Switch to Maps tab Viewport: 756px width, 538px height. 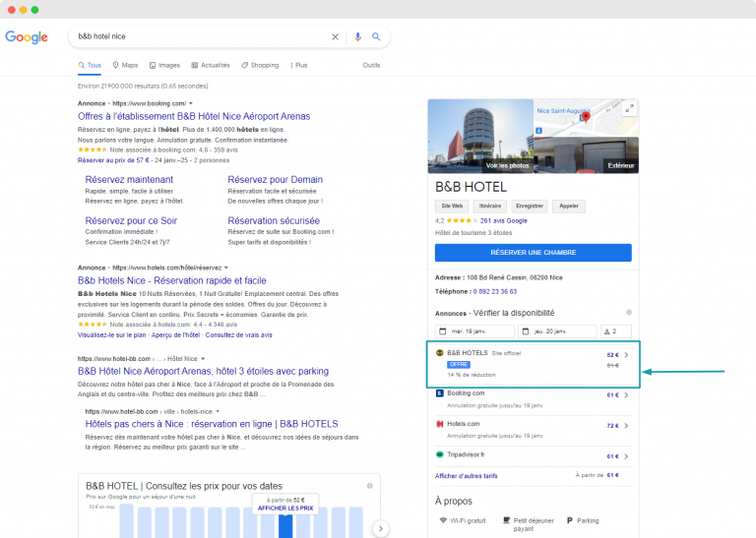coord(125,65)
